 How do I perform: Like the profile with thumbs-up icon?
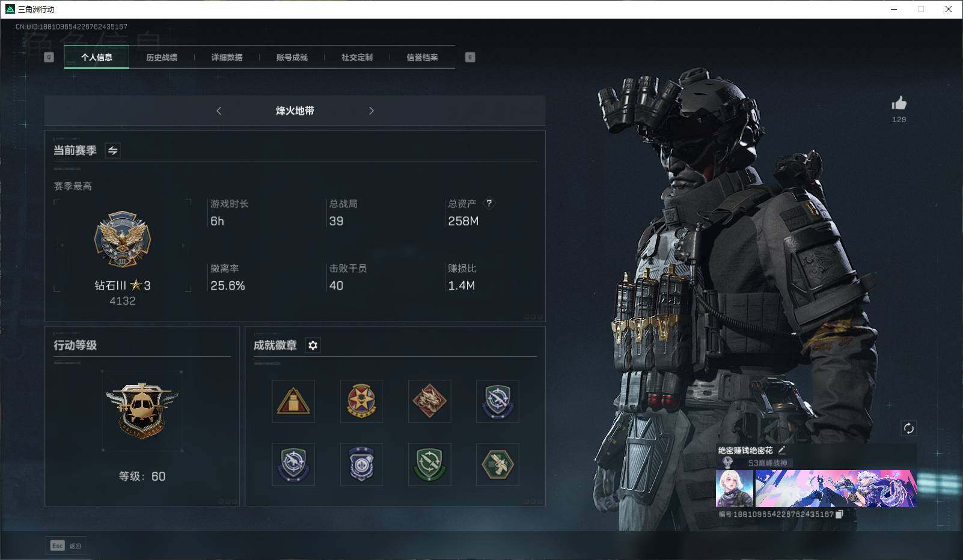[x=899, y=103]
